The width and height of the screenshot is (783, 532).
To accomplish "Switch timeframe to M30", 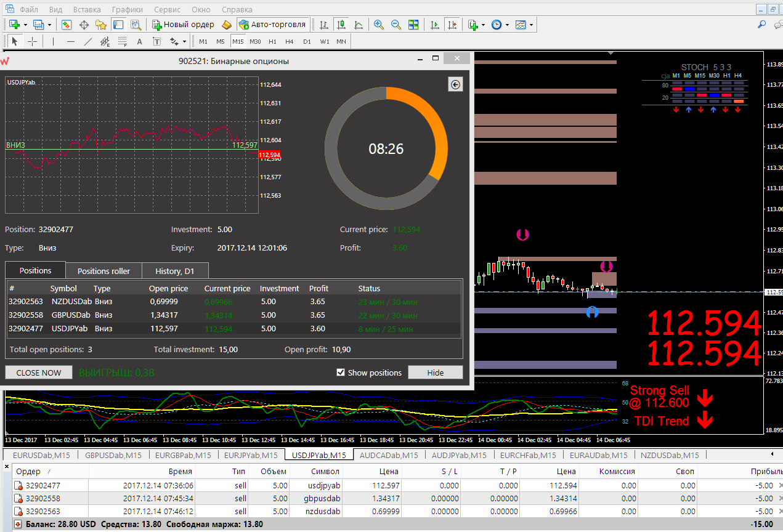I will (255, 42).
